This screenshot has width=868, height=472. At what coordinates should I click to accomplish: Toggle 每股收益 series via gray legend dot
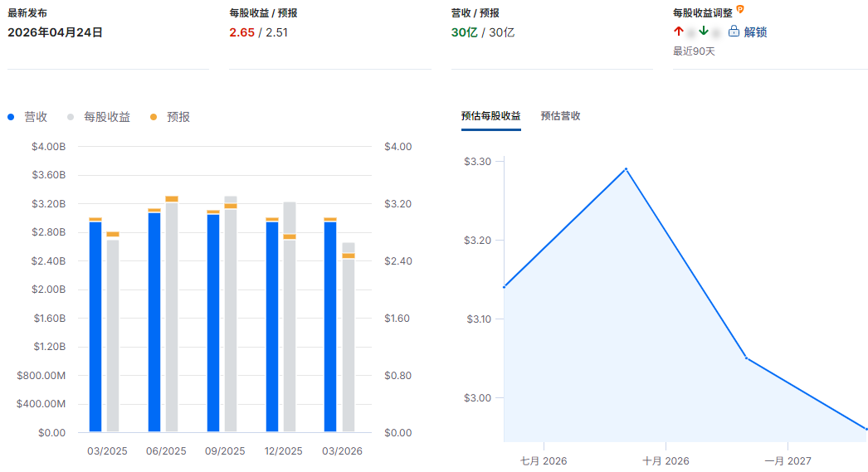[x=71, y=117]
